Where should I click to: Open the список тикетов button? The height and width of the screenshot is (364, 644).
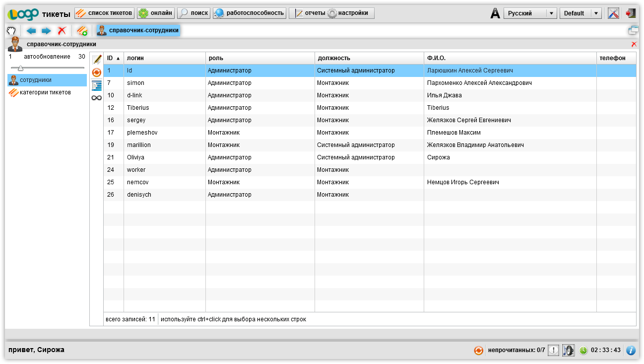pyautogui.click(x=105, y=13)
